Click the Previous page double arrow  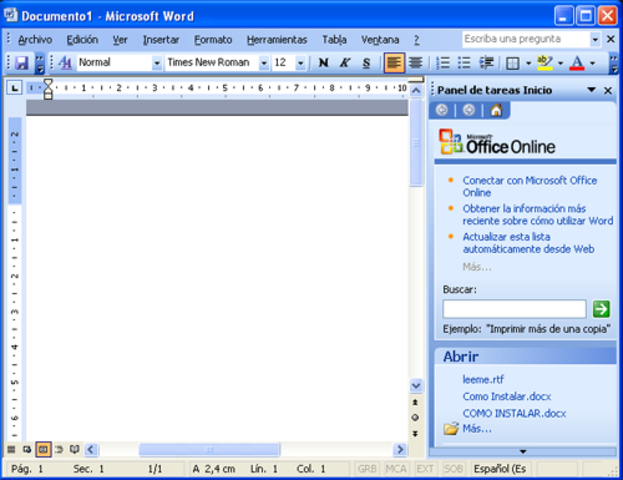pos(415,403)
